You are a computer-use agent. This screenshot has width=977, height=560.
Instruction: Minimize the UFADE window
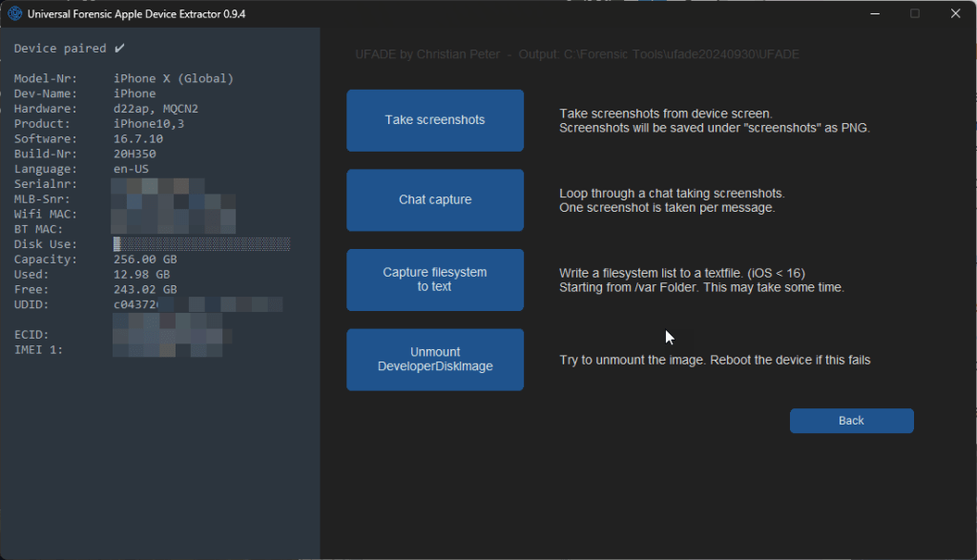[874, 13]
